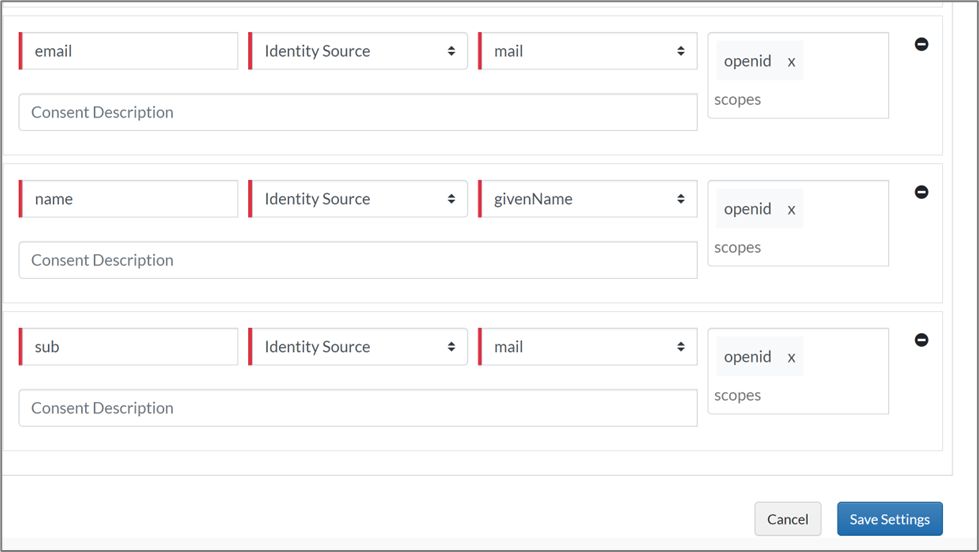Focus the email attribute name field
Screen dimensions: 979x552
130,51
